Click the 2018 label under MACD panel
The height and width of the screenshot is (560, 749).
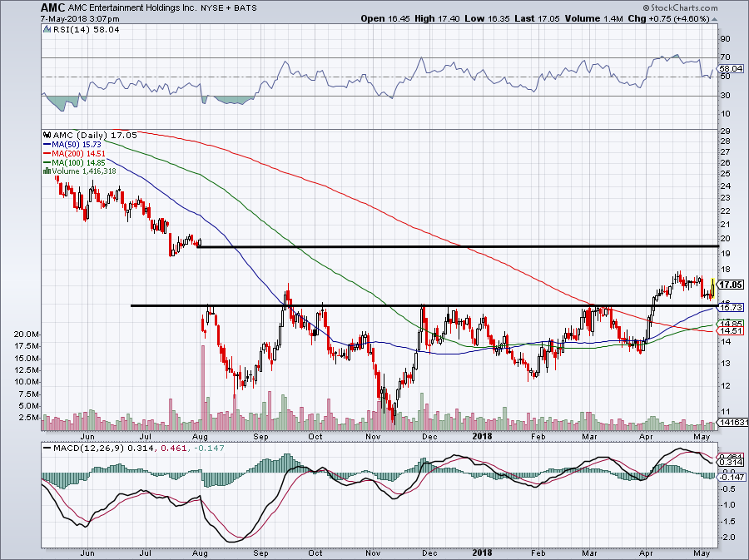[482, 553]
